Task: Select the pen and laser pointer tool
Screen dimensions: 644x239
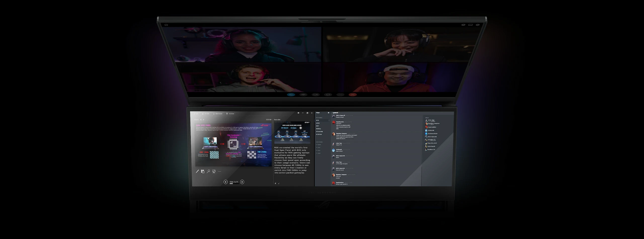Action: click(x=197, y=172)
